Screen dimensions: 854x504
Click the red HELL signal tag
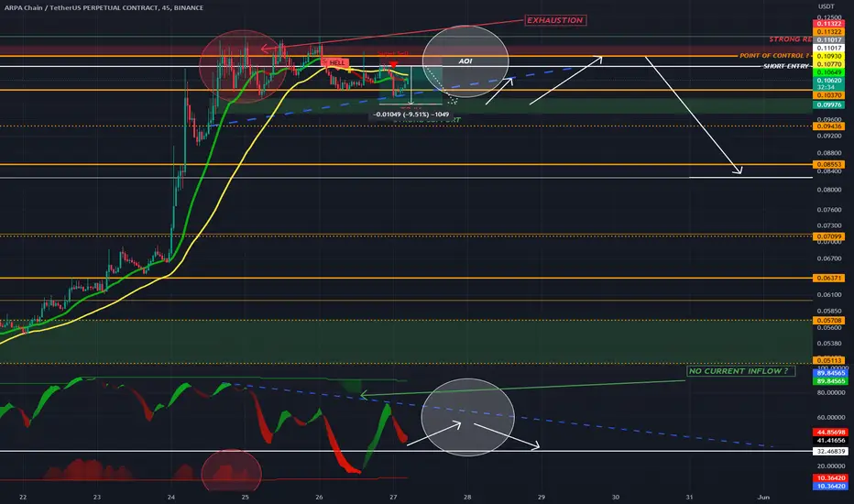click(x=335, y=62)
